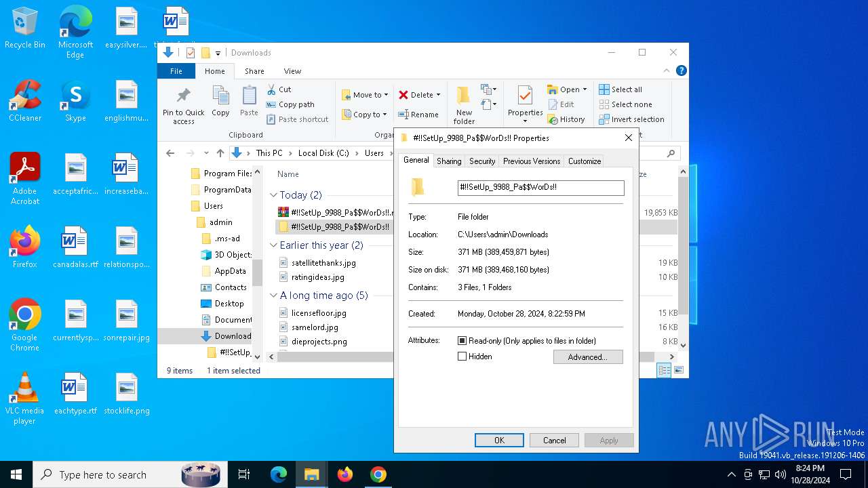The width and height of the screenshot is (868, 488).
Task: Click Pin to Quick access icon
Action: pos(183,106)
